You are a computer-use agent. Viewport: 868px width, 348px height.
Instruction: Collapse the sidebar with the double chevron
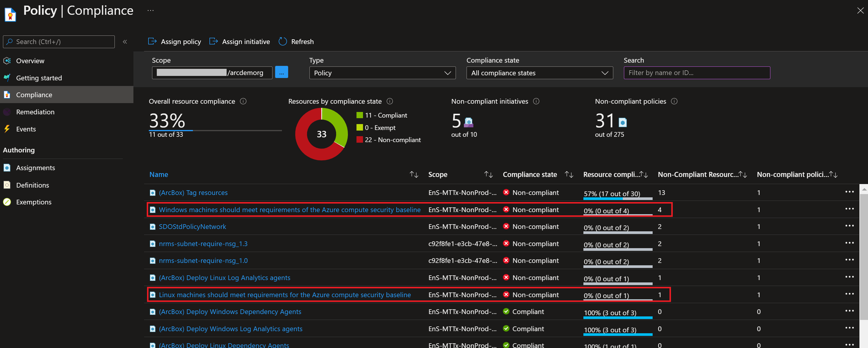click(x=125, y=42)
